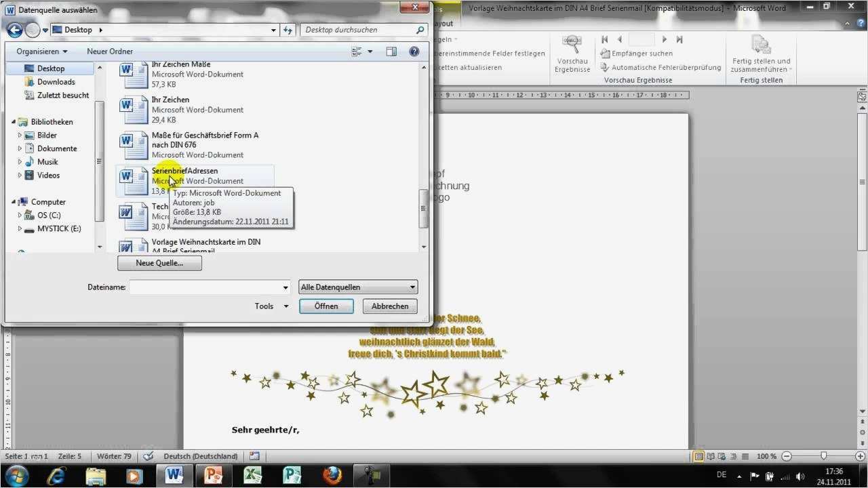Open the 'Alle Datenquellen' file type dropdown
The width and height of the screenshot is (868, 488).
point(358,287)
